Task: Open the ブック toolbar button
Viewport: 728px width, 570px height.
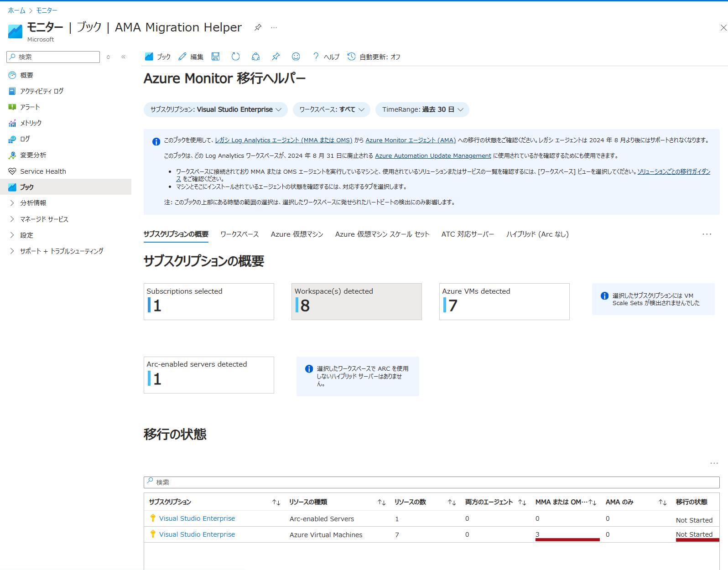Action: [157, 57]
